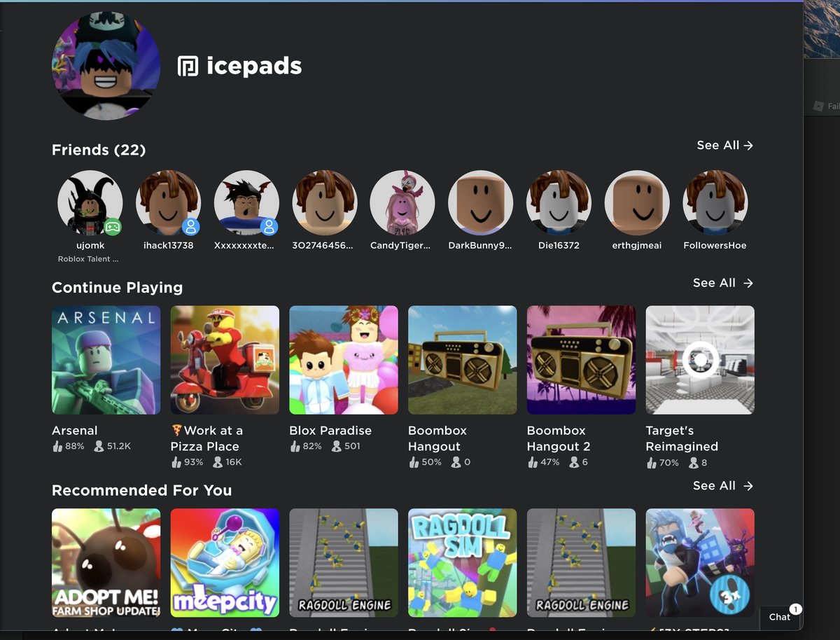Click thumbs-up icon under Target's Reimagined
Image resolution: width=840 pixels, height=640 pixels.
tap(651, 462)
